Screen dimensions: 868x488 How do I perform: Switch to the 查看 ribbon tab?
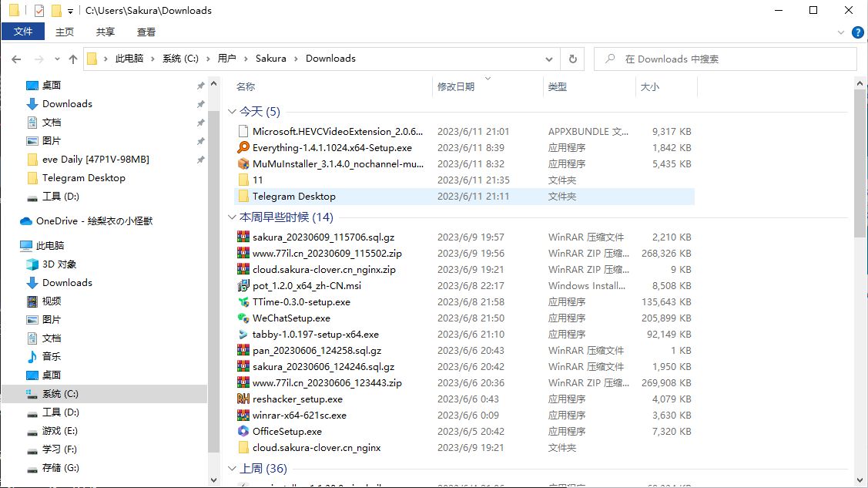point(146,32)
